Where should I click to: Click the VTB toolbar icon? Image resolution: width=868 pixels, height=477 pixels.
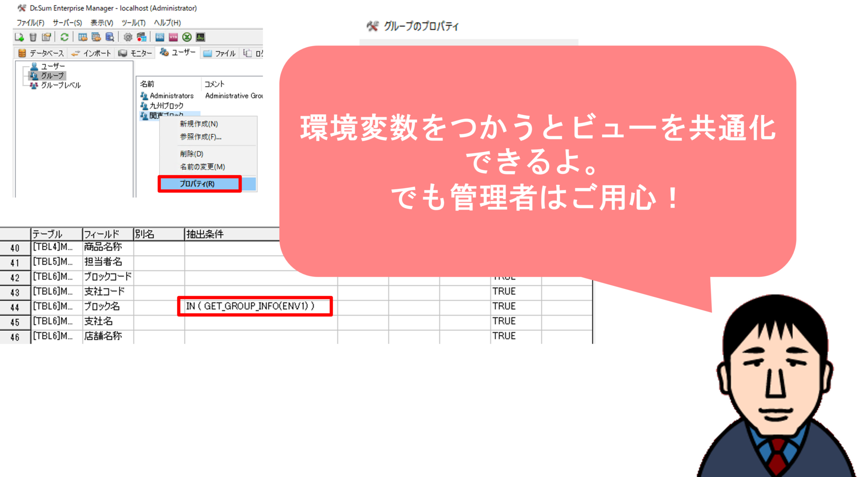tap(173, 37)
